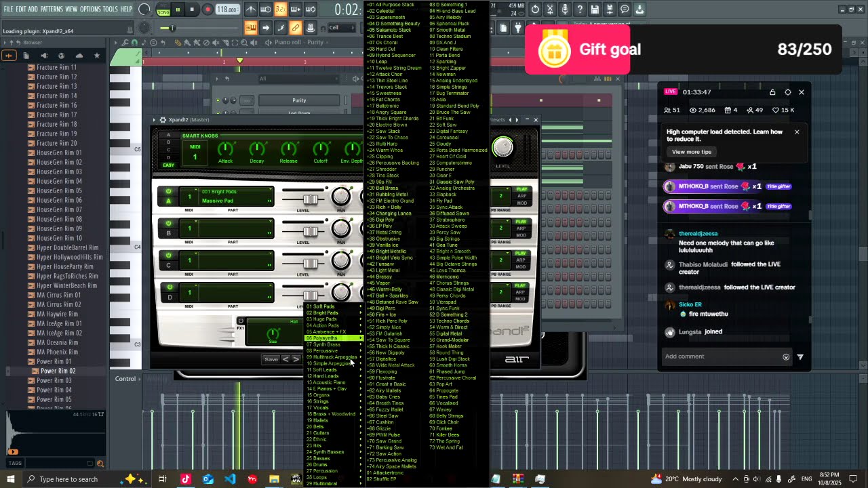Open the FILE menu
This screenshot has height=488, width=868.
tap(8, 9)
